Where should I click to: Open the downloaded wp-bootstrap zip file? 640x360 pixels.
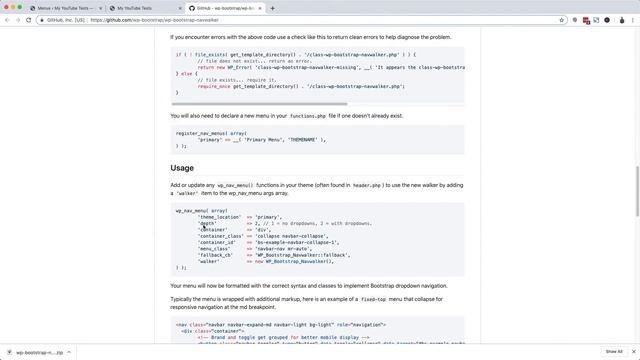pyautogui.click(x=39, y=352)
